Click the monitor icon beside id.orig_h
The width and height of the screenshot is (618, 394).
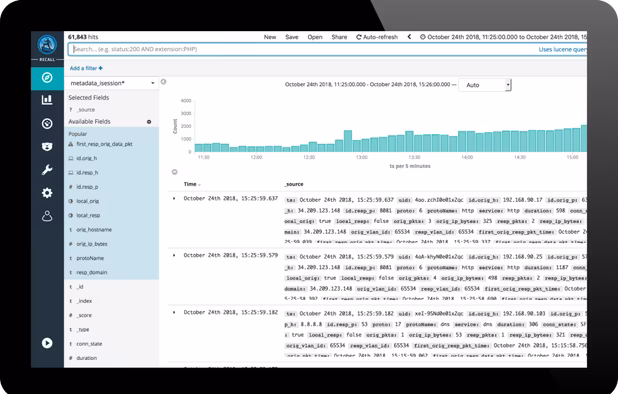tap(71, 158)
